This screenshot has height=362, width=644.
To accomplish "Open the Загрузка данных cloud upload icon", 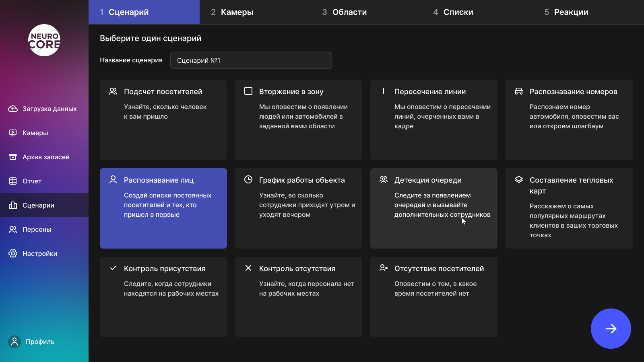I will click(13, 109).
